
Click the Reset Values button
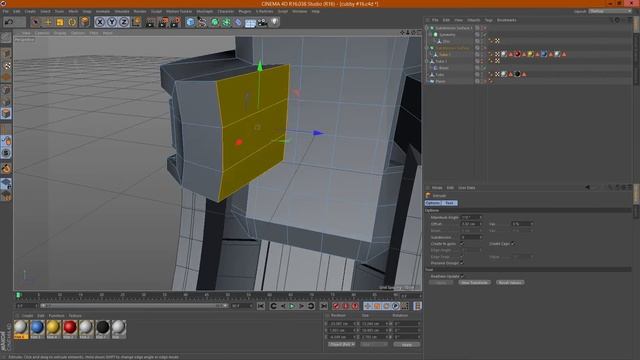click(510, 282)
